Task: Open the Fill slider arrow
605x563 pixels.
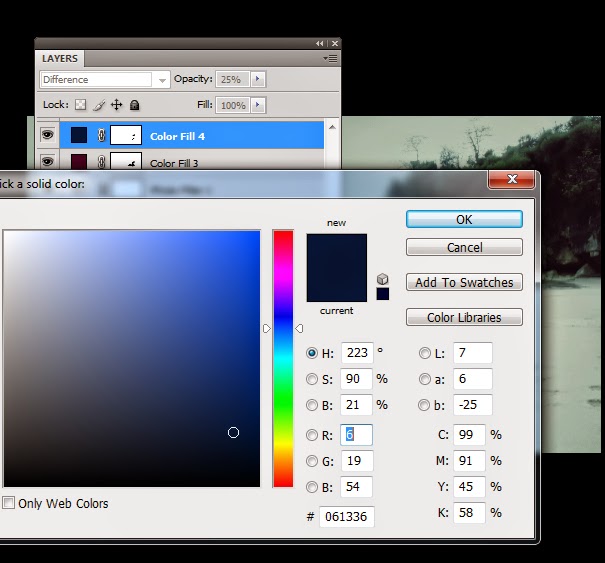Action: (258, 105)
